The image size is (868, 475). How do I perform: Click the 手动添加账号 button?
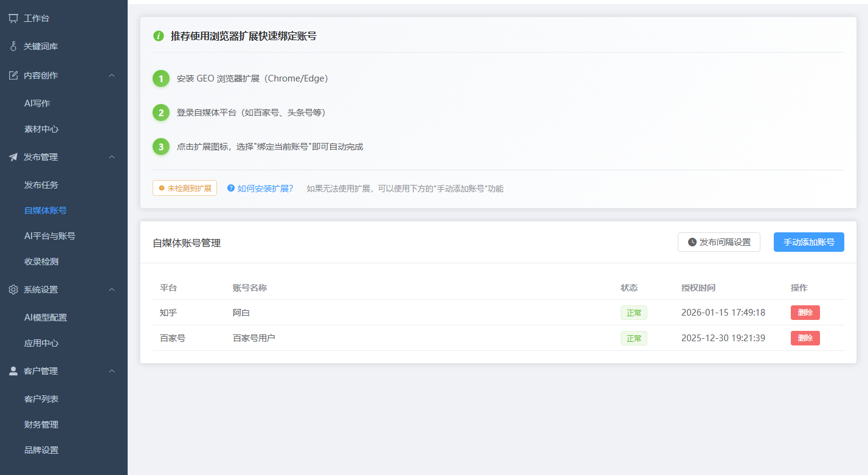(x=808, y=241)
